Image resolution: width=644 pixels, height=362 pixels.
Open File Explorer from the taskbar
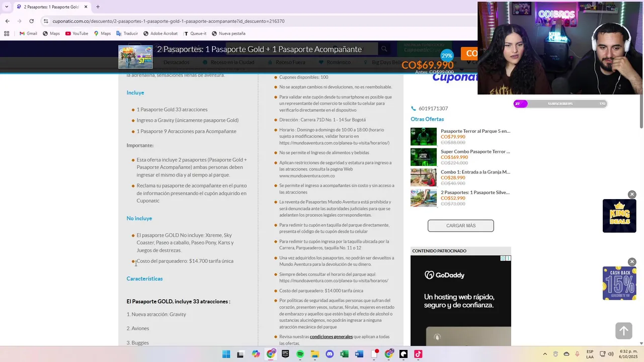315,354
